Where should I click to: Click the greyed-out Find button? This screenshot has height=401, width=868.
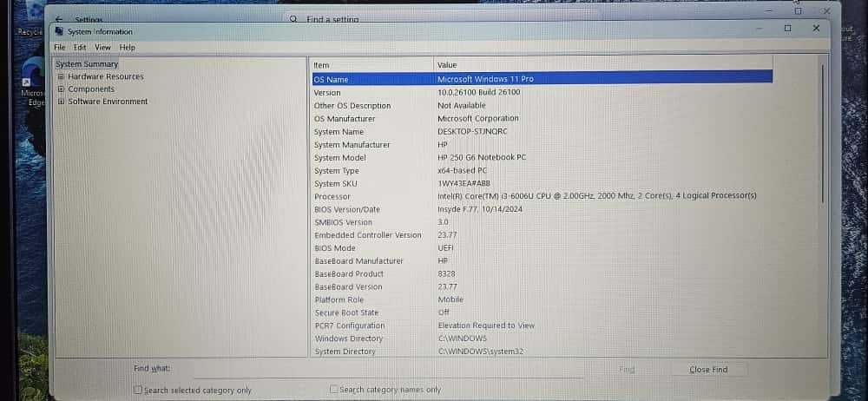[627, 370]
